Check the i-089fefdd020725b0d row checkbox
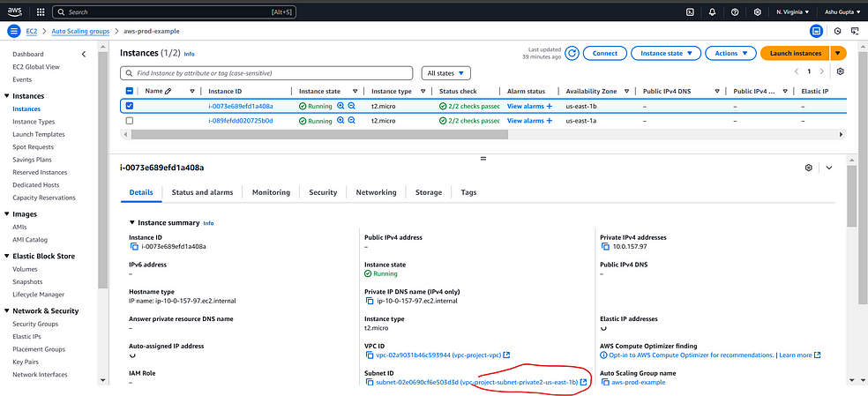This screenshot has width=868, height=396. pyautogui.click(x=130, y=121)
